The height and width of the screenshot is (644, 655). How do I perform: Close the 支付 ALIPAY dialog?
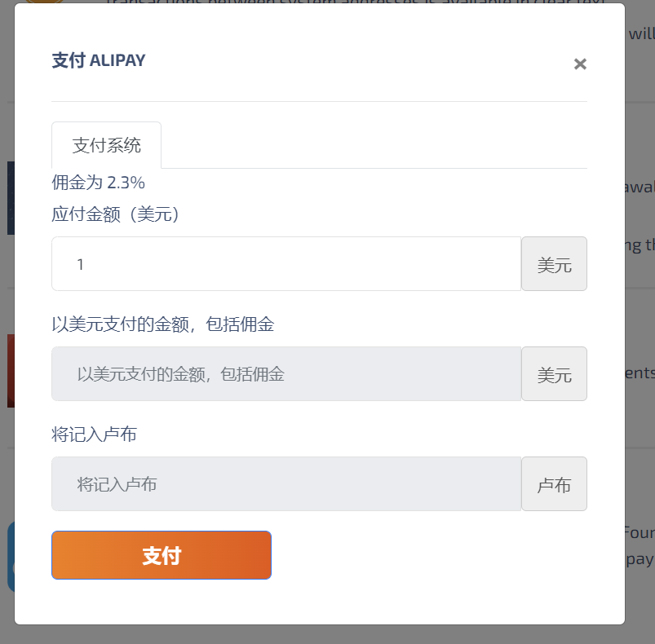coord(580,64)
